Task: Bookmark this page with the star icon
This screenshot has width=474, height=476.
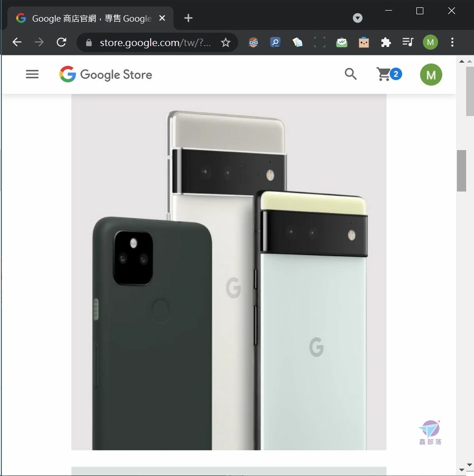Action: pyautogui.click(x=226, y=42)
